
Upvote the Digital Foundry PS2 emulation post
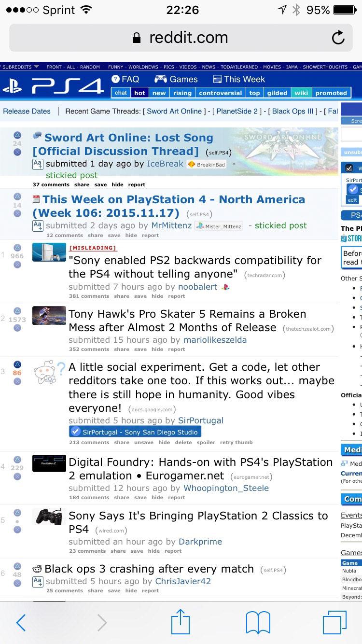(x=17, y=459)
